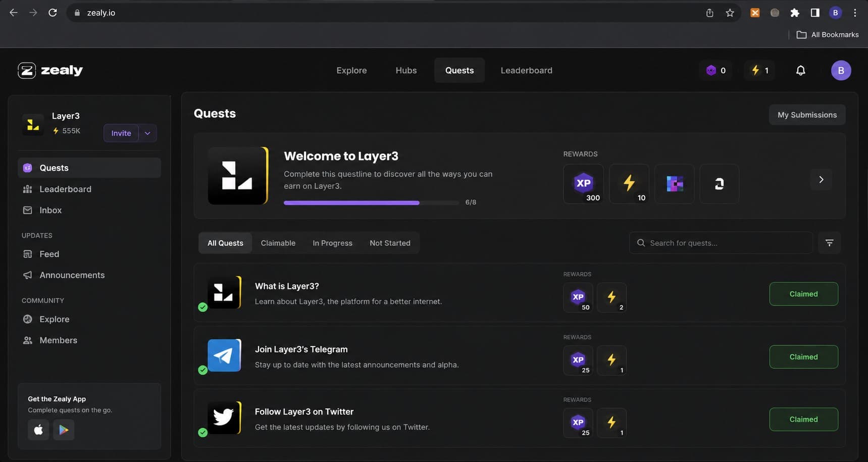Screen dimensions: 868x462
Task: Click Claimed button for What is Layer3?
Action: point(803,294)
